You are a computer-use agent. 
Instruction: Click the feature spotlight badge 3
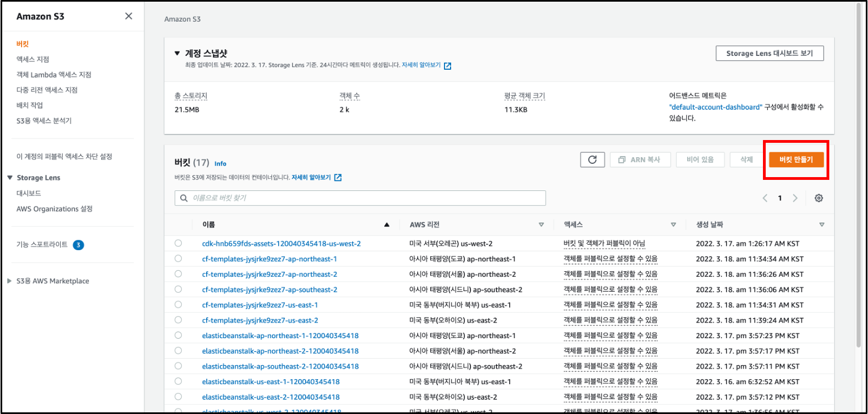79,245
